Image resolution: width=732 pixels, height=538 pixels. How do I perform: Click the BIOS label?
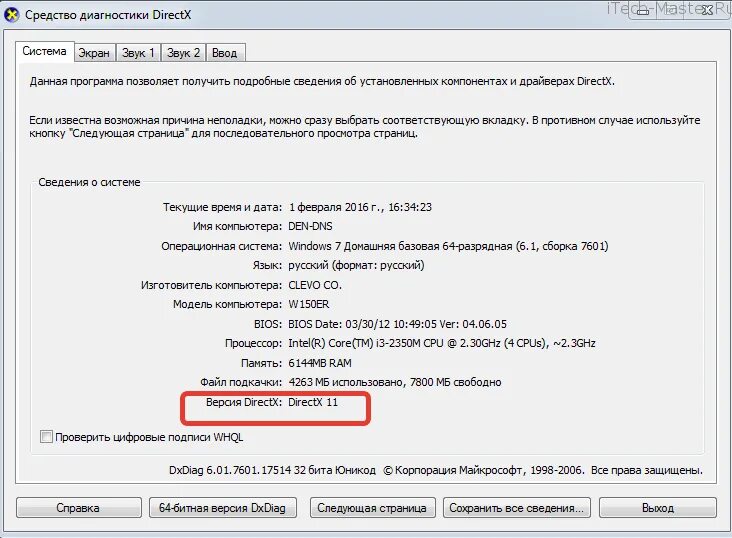[x=268, y=324]
